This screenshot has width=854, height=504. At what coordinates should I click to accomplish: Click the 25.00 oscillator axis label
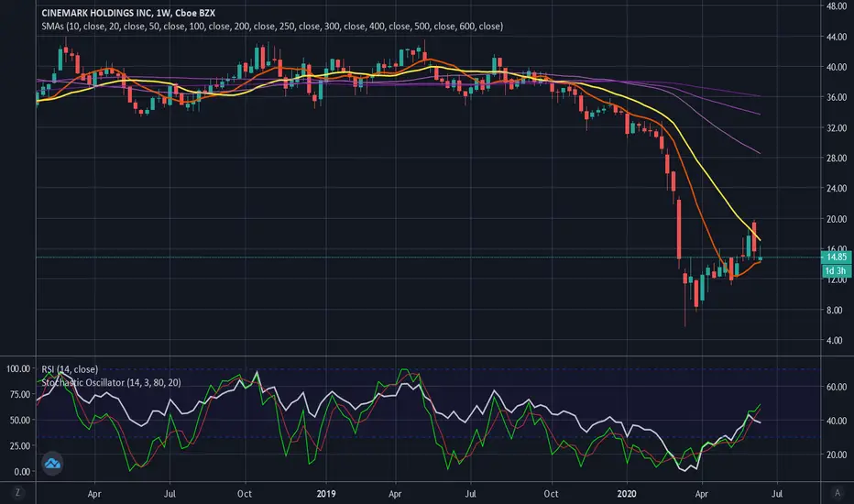tap(19, 445)
